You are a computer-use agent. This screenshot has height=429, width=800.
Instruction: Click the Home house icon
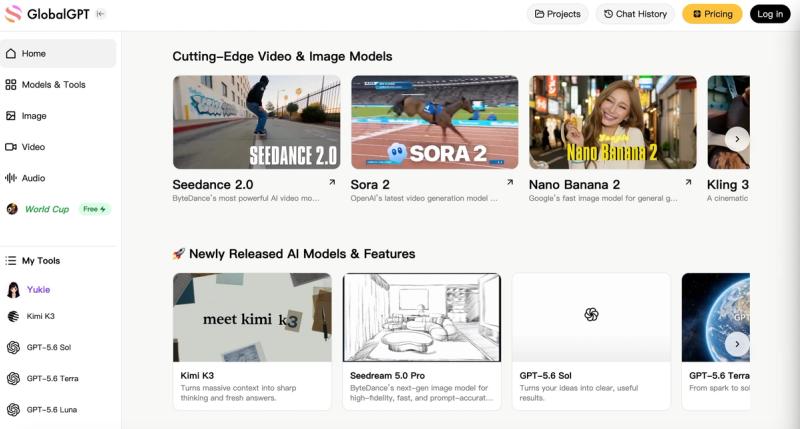pos(11,54)
